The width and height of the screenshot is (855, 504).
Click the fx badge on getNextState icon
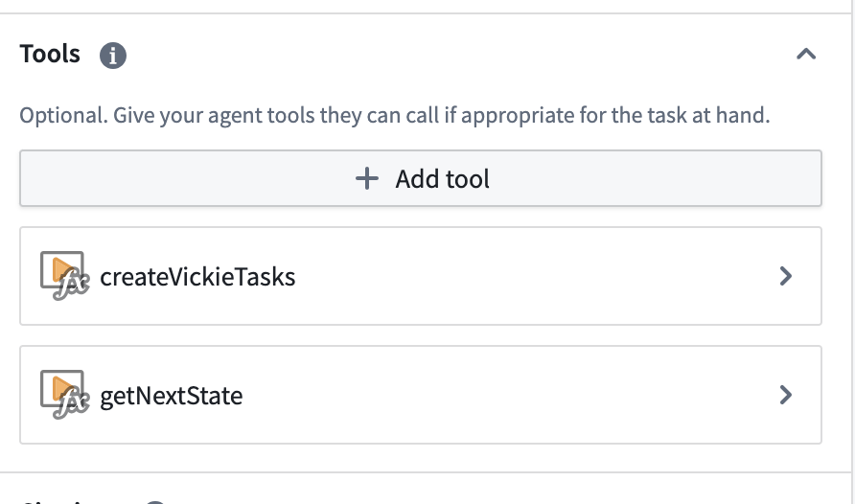pos(72,404)
